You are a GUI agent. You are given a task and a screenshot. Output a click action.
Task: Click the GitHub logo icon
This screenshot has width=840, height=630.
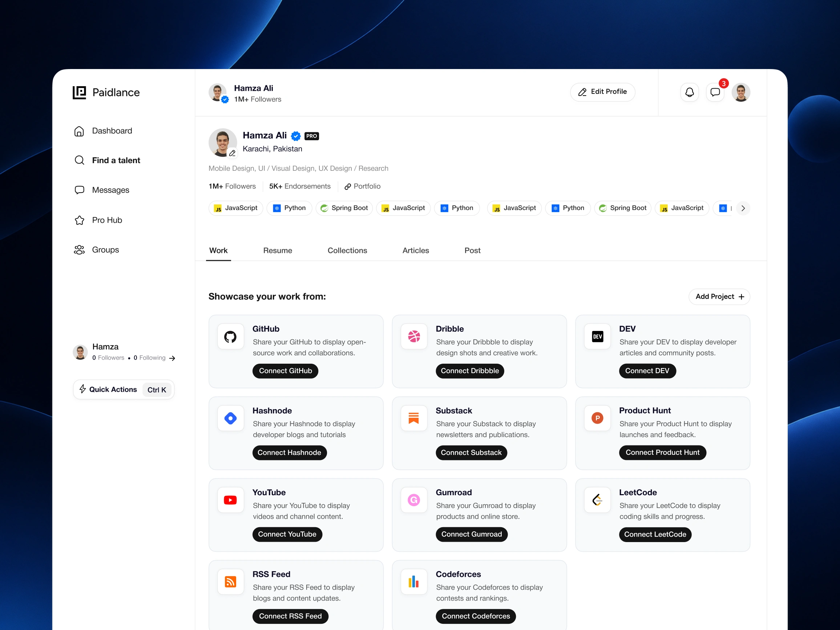[230, 337]
